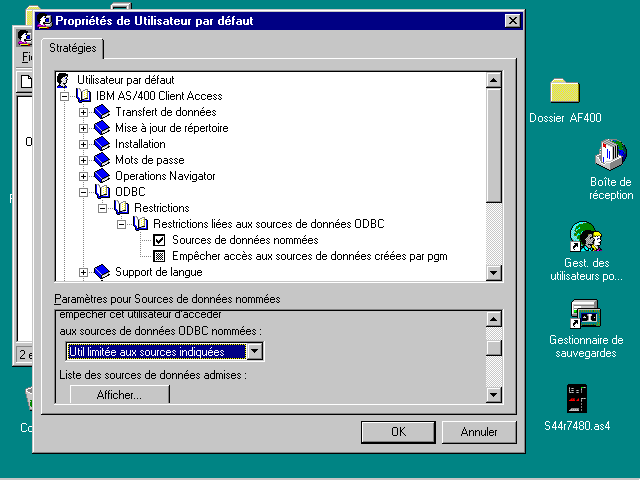This screenshot has height=480, width=640.
Task: Toggle Empêcher accès aux sources créées checkbox
Action: click(x=159, y=256)
